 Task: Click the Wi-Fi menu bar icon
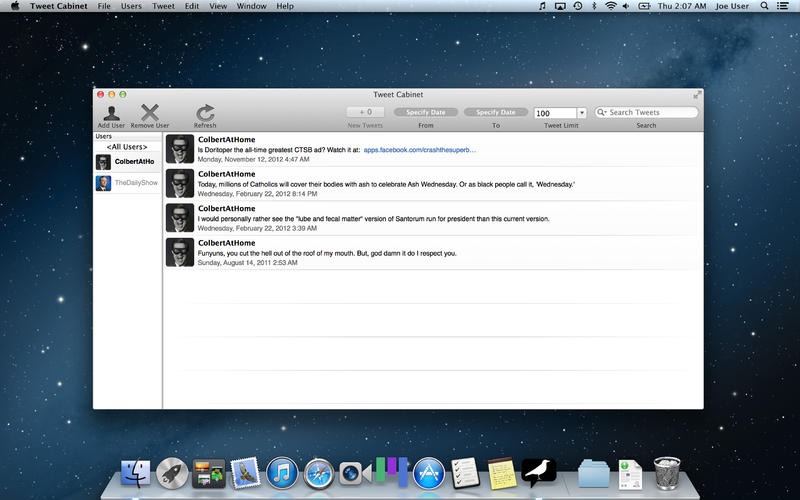611,6
